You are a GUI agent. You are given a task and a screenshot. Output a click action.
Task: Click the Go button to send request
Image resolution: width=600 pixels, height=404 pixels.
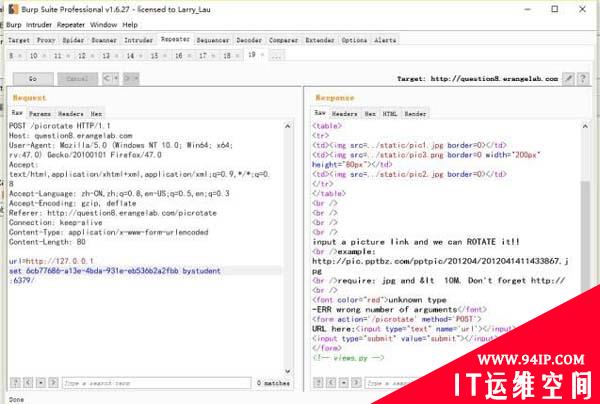pyautogui.click(x=33, y=79)
